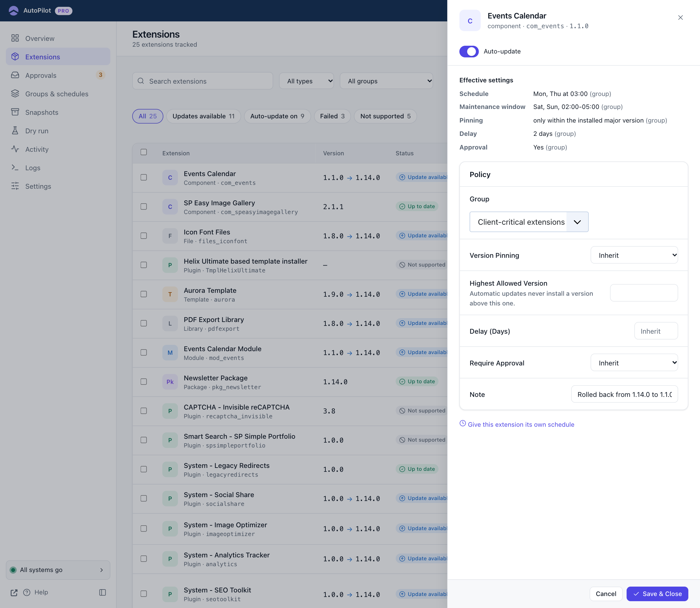Click the Settings sliders icon
This screenshot has width=700, height=608.
coord(15,186)
